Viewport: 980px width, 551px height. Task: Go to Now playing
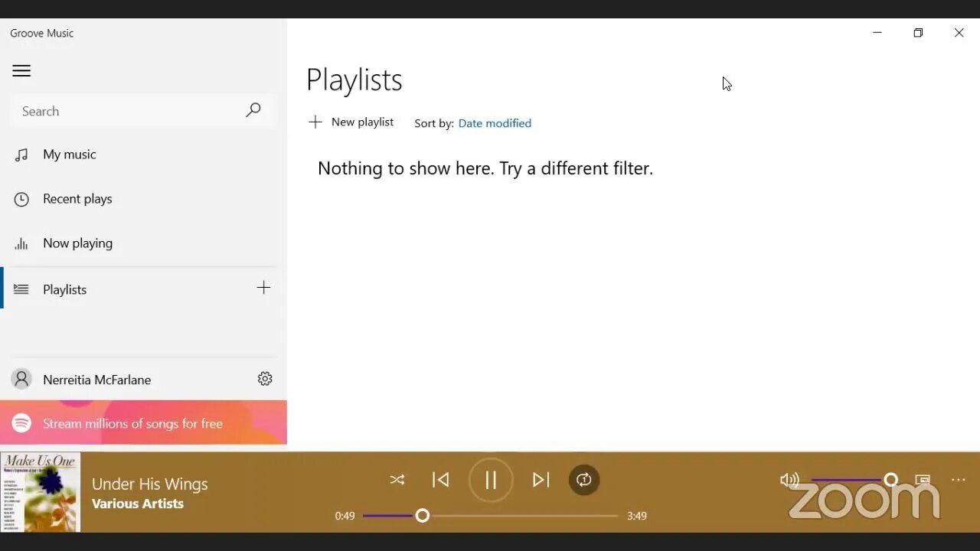pos(143,243)
